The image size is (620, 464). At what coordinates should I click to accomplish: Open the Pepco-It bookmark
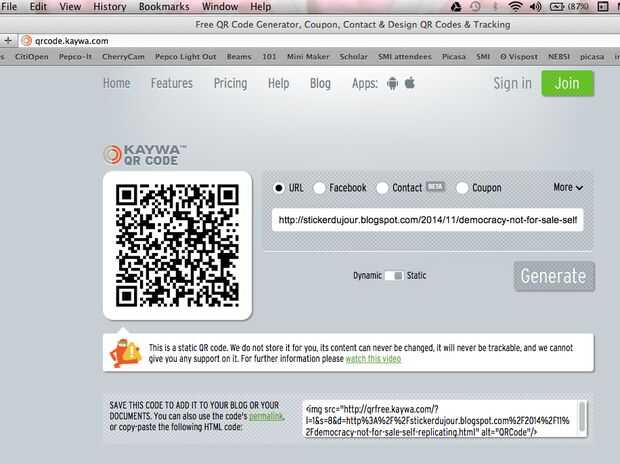tap(75, 57)
